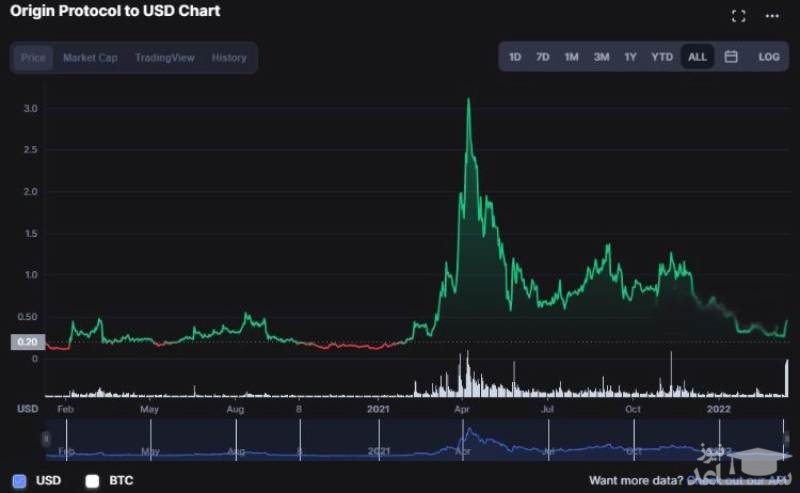Choose the 7D time range
The height and width of the screenshot is (493, 800).
[x=543, y=57]
